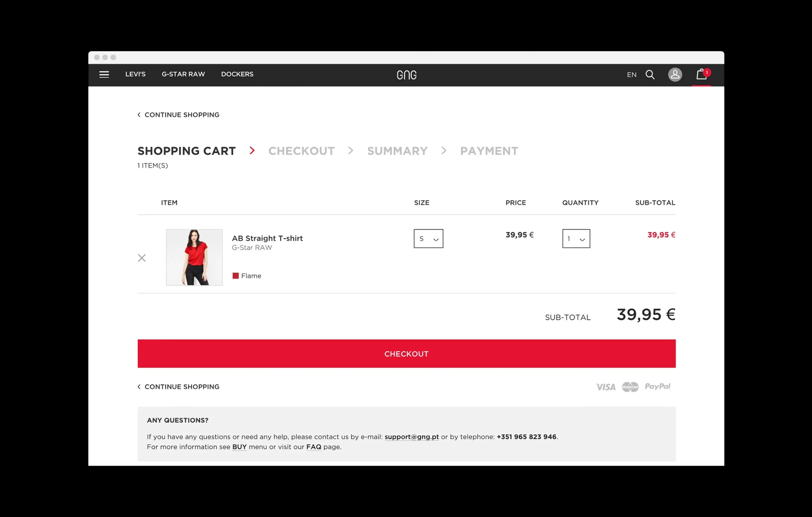Open the LEVI'S menu item
The image size is (812, 517).
[135, 74]
